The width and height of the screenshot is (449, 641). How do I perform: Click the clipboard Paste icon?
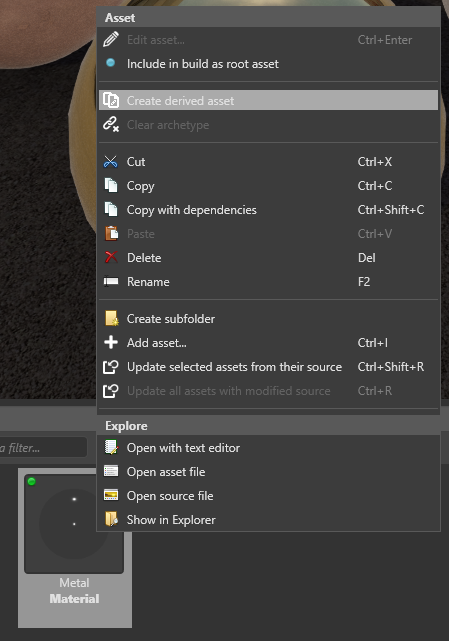111,233
